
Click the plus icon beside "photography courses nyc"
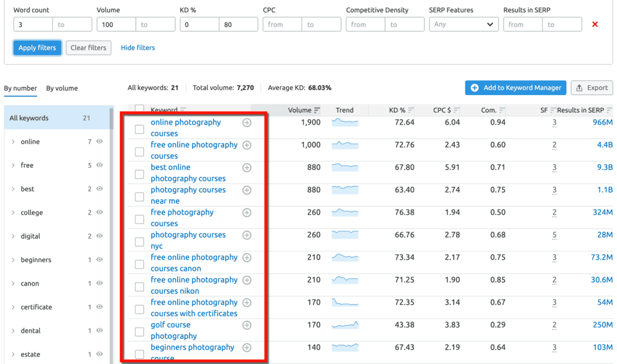point(247,235)
